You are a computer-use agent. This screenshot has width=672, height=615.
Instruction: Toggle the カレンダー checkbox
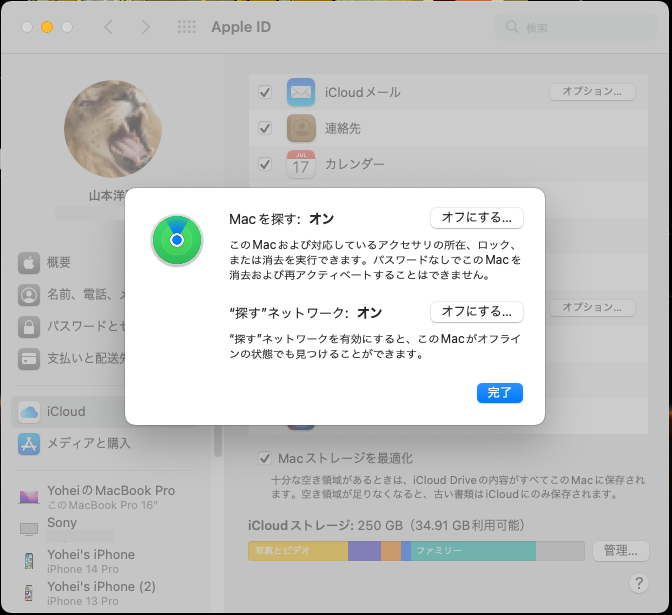coord(265,164)
